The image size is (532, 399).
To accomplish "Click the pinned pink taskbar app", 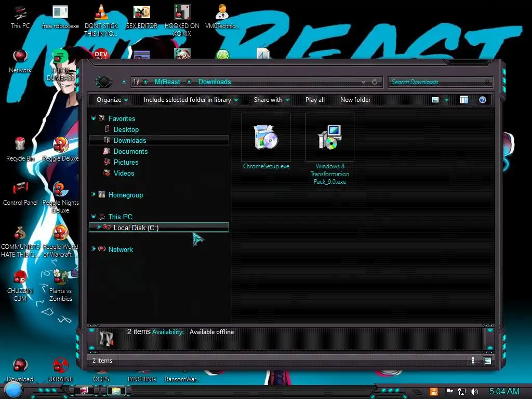I will pos(84,391).
